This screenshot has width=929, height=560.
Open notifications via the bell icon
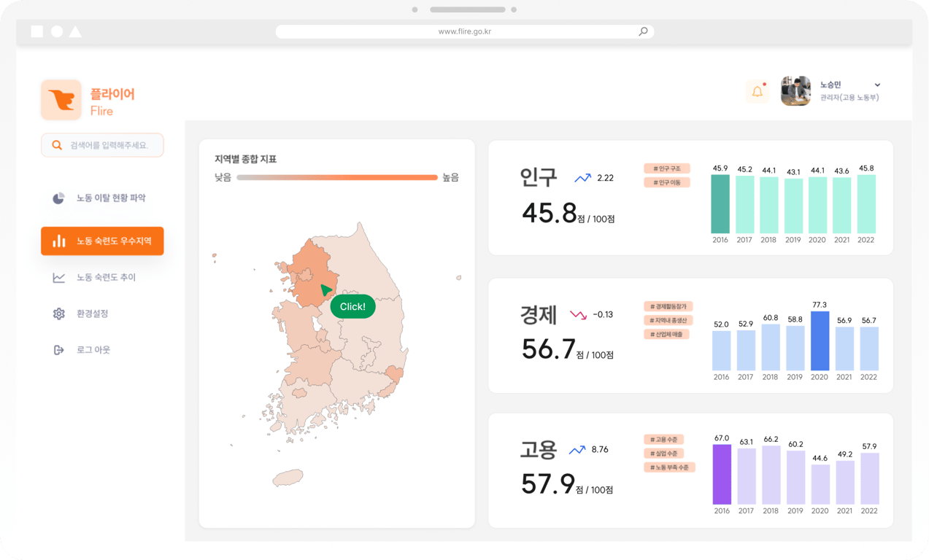tap(758, 91)
